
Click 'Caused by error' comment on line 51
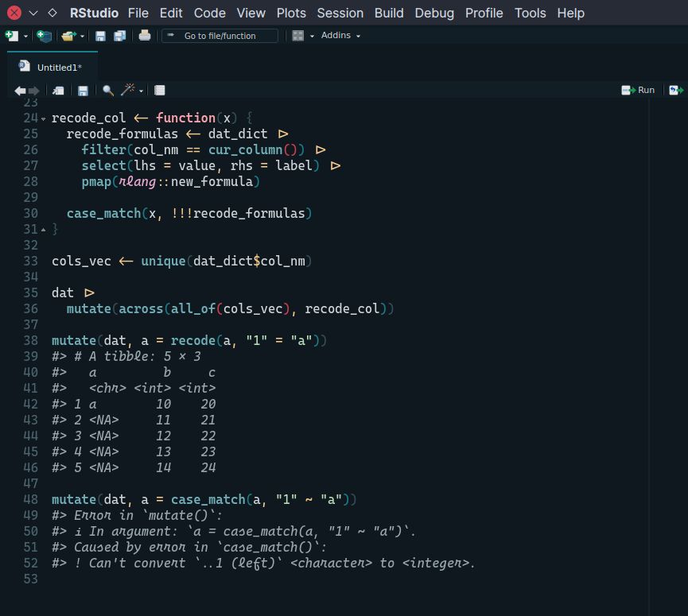point(189,547)
